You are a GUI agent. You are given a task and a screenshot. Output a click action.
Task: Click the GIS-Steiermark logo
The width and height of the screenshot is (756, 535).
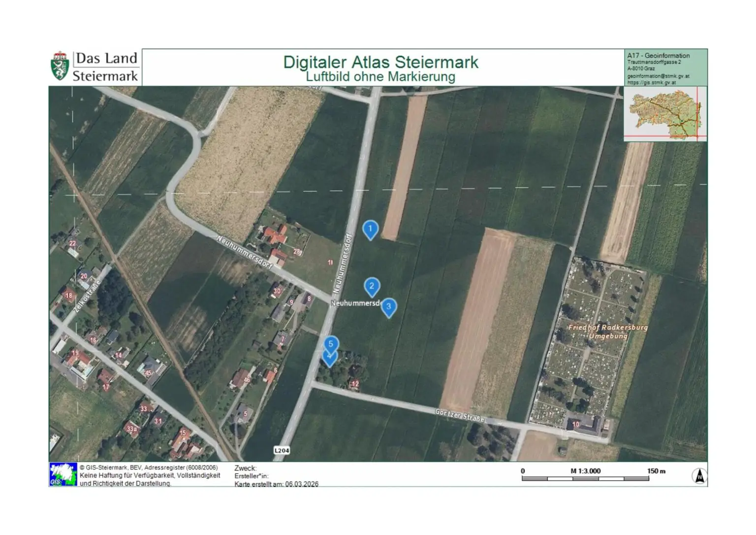point(63,474)
